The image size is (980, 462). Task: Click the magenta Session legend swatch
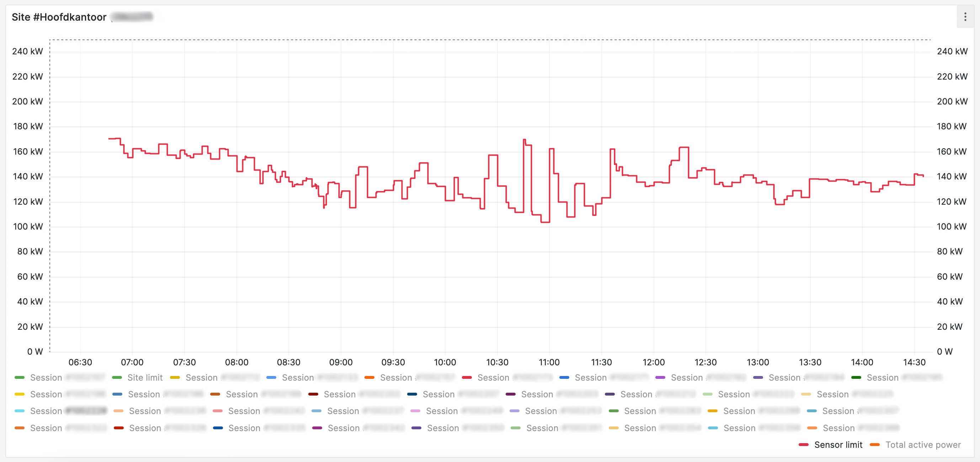coord(317,428)
